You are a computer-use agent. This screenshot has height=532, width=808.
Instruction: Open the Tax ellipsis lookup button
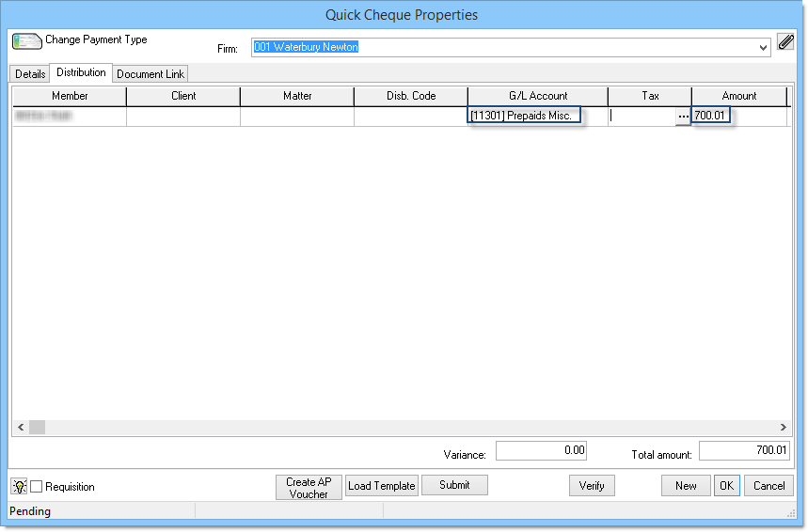pos(683,117)
